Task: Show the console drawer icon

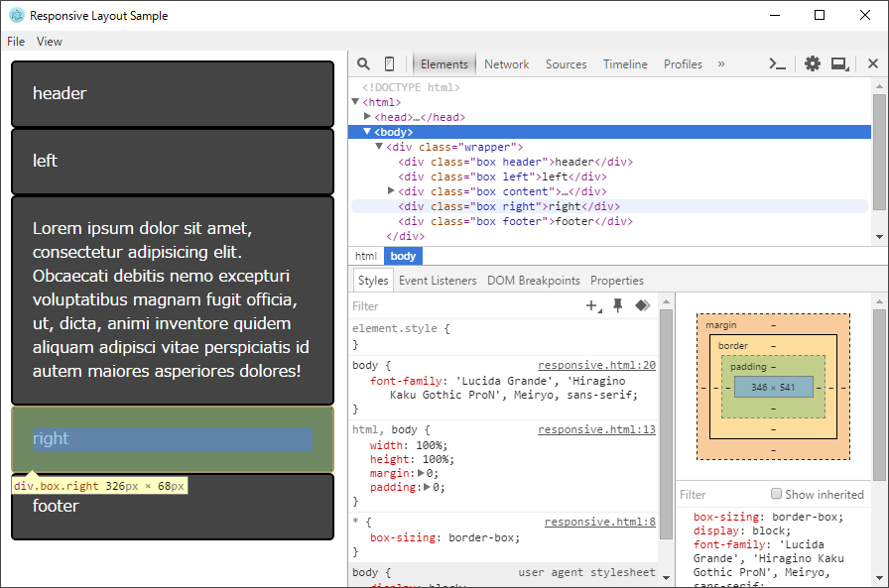Action: 777,64
